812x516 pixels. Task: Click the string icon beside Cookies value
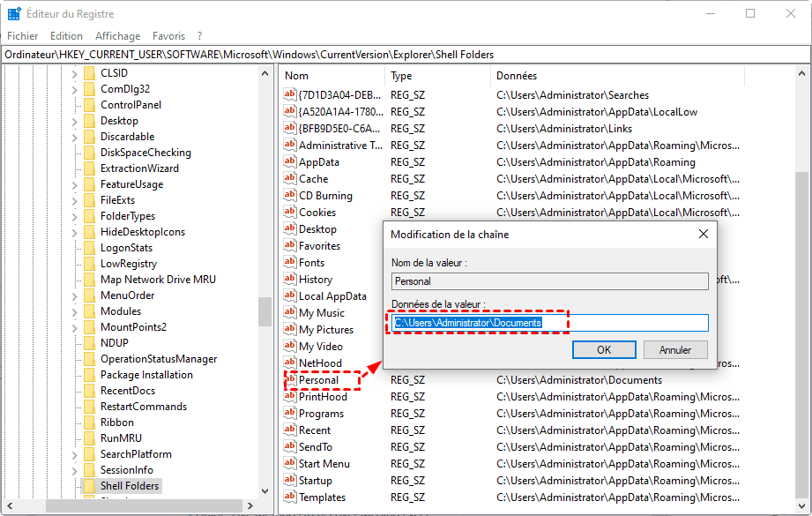[289, 212]
